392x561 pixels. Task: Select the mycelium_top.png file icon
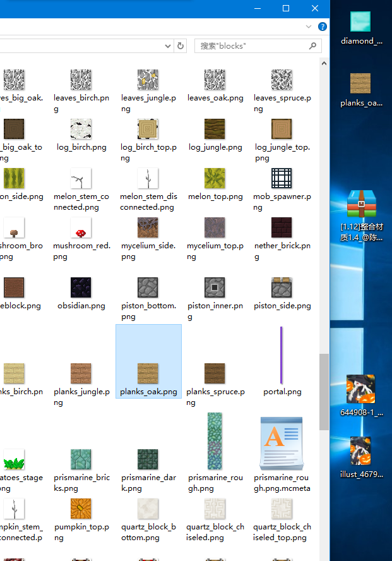tap(215, 227)
